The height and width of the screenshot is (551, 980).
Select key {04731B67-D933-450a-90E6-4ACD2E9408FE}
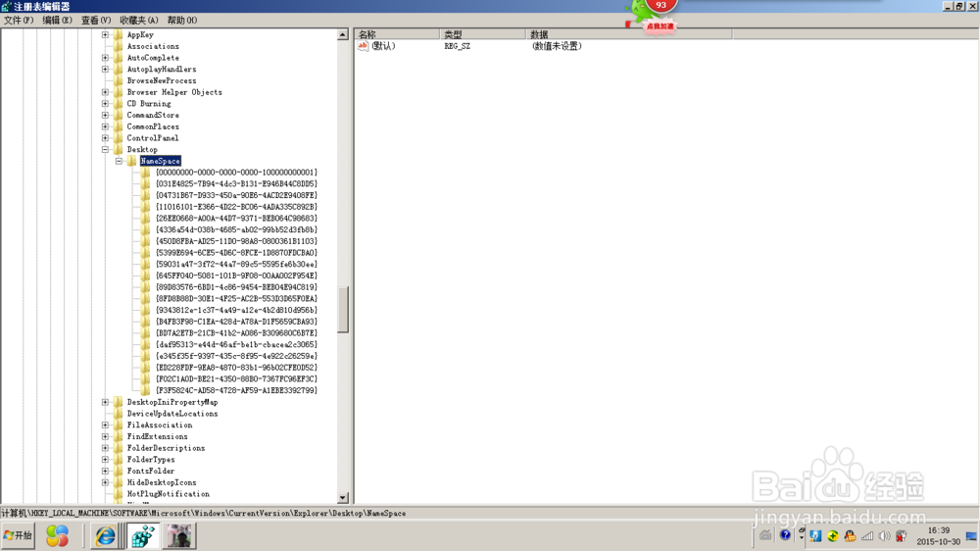click(237, 195)
